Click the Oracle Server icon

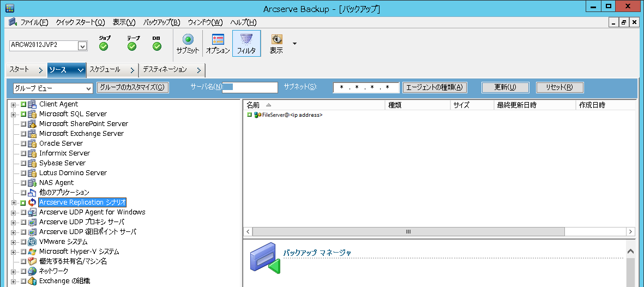point(32,143)
